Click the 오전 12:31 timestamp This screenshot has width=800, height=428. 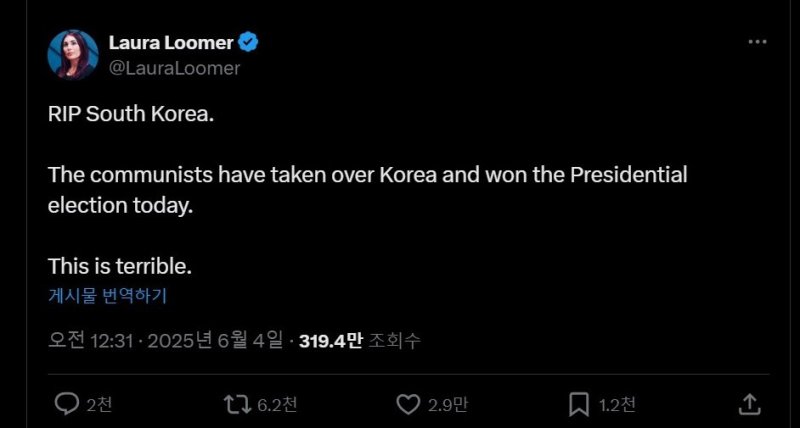(90, 341)
